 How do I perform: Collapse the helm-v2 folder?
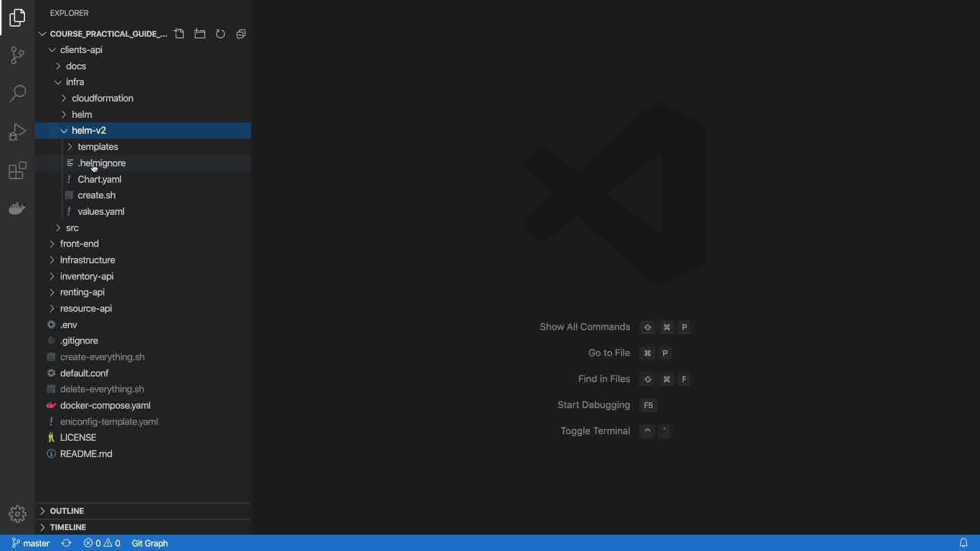pos(89,131)
